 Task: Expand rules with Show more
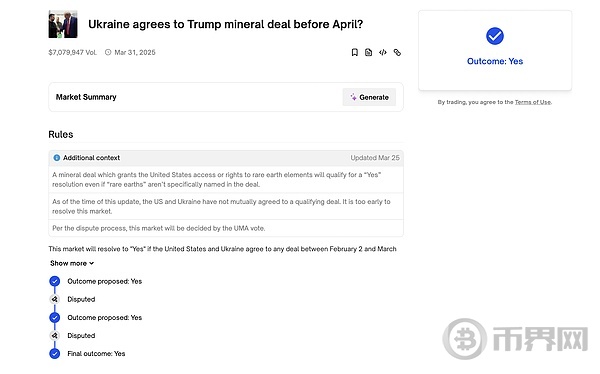(72, 263)
